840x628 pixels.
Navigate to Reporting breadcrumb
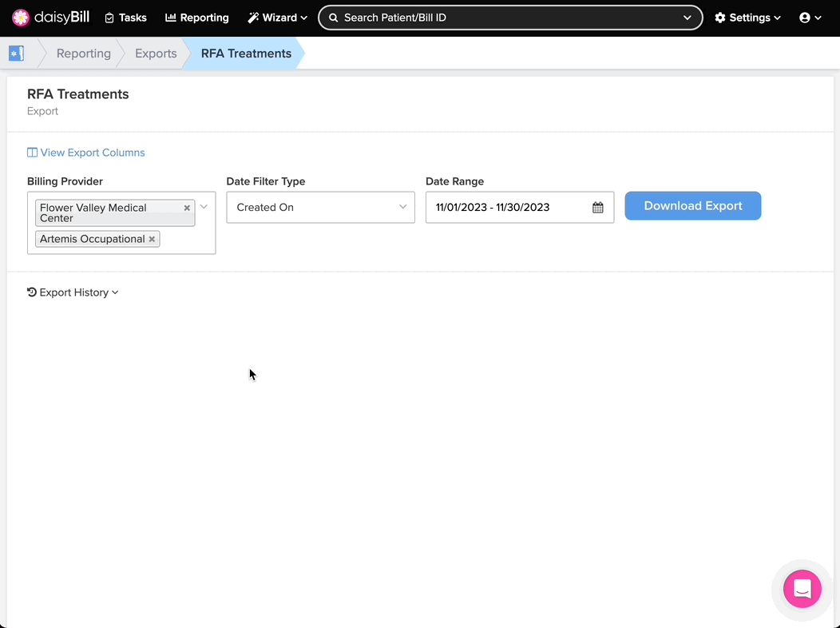tap(83, 54)
